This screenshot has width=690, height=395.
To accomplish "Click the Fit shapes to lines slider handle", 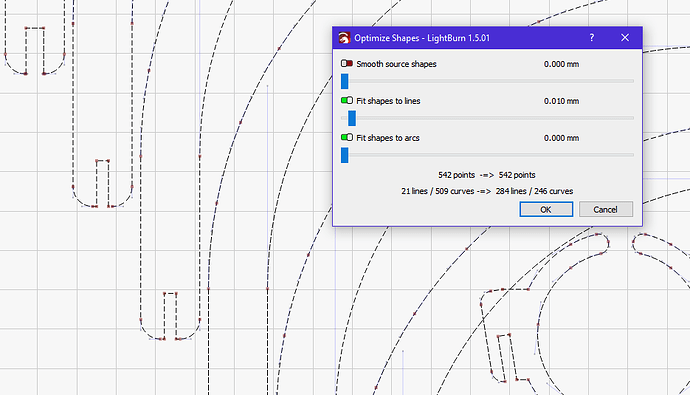I will tap(352, 118).
